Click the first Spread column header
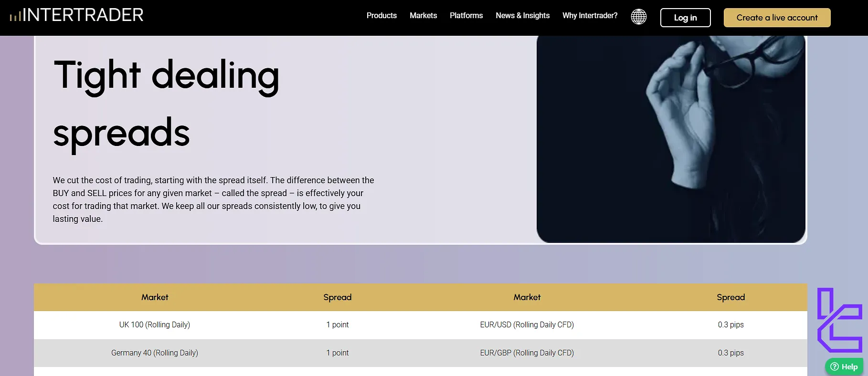This screenshot has height=376, width=868. (338, 297)
